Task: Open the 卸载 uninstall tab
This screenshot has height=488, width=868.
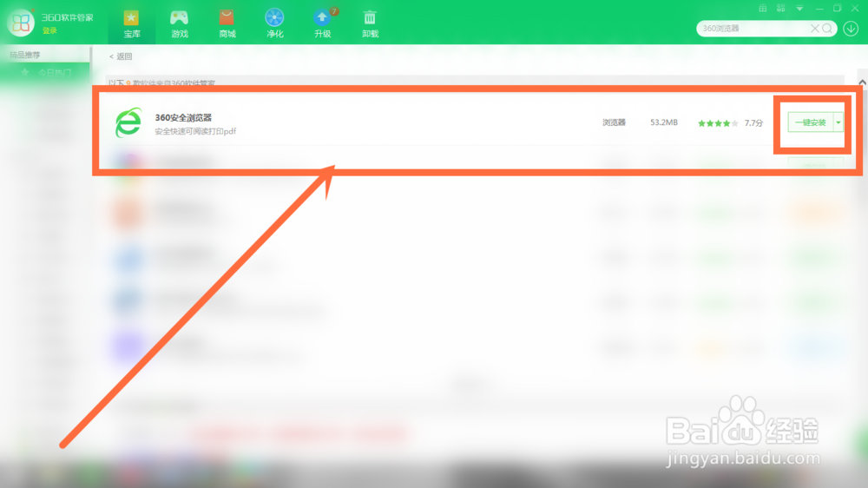Action: point(370,23)
